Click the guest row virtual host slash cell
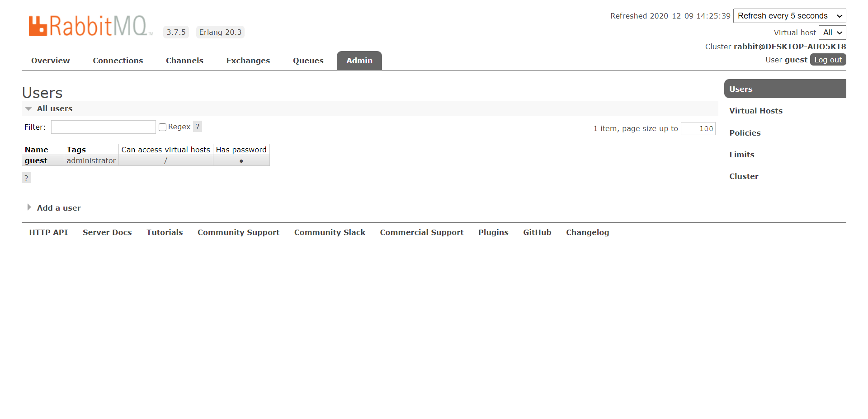This screenshot has width=868, height=419. [165, 160]
